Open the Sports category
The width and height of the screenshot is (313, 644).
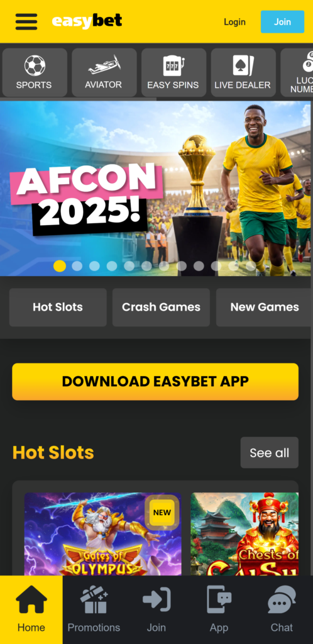coord(34,72)
